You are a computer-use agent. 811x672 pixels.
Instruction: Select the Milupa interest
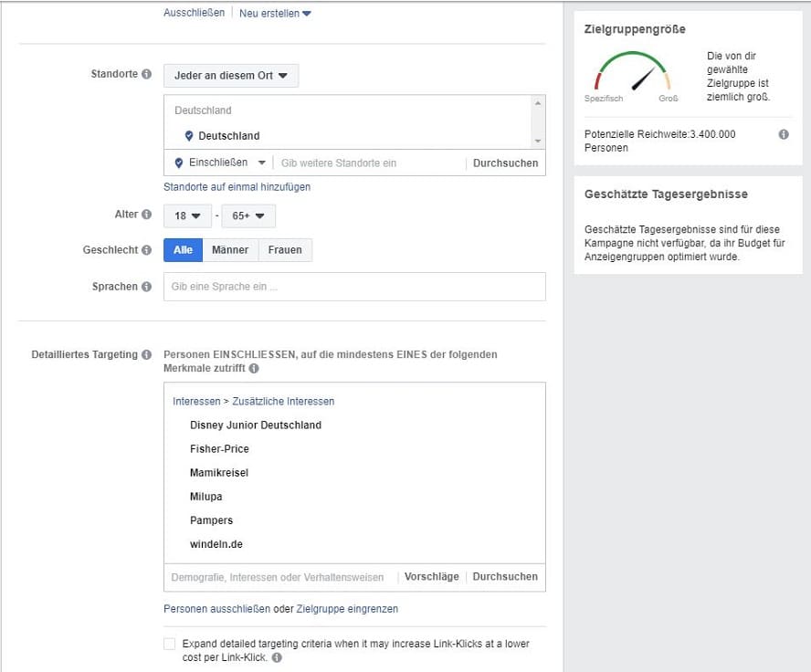(x=205, y=497)
